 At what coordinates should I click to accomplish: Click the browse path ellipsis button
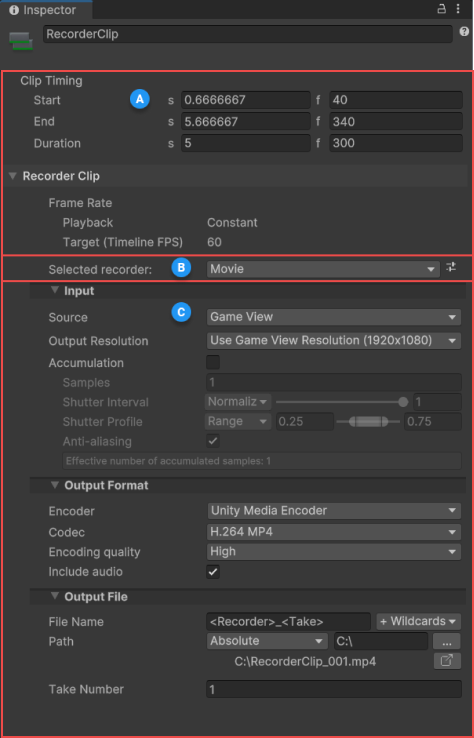pyautogui.click(x=447, y=641)
